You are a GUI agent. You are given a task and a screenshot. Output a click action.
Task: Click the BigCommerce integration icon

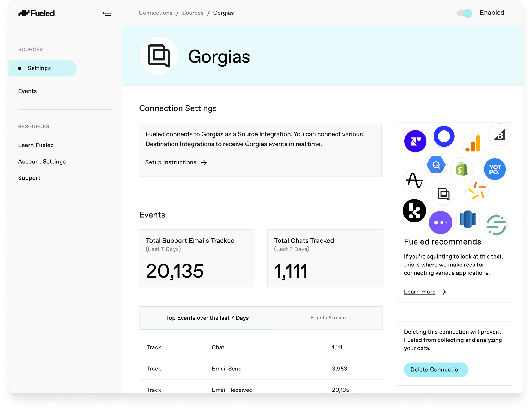pyautogui.click(x=499, y=135)
